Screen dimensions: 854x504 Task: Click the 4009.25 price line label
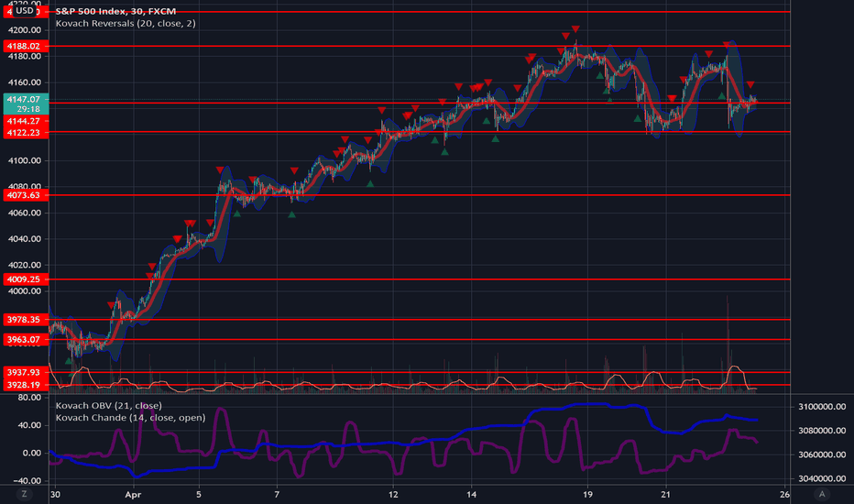25,279
